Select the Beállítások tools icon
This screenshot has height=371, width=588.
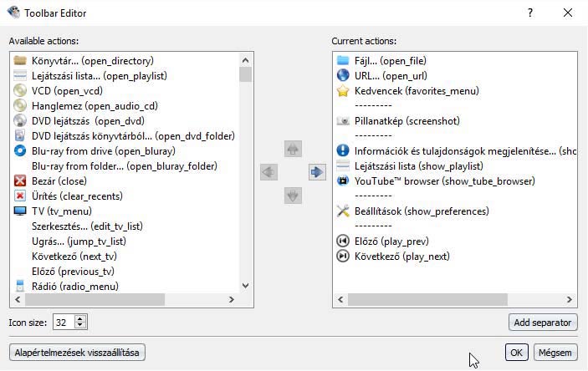pos(343,211)
